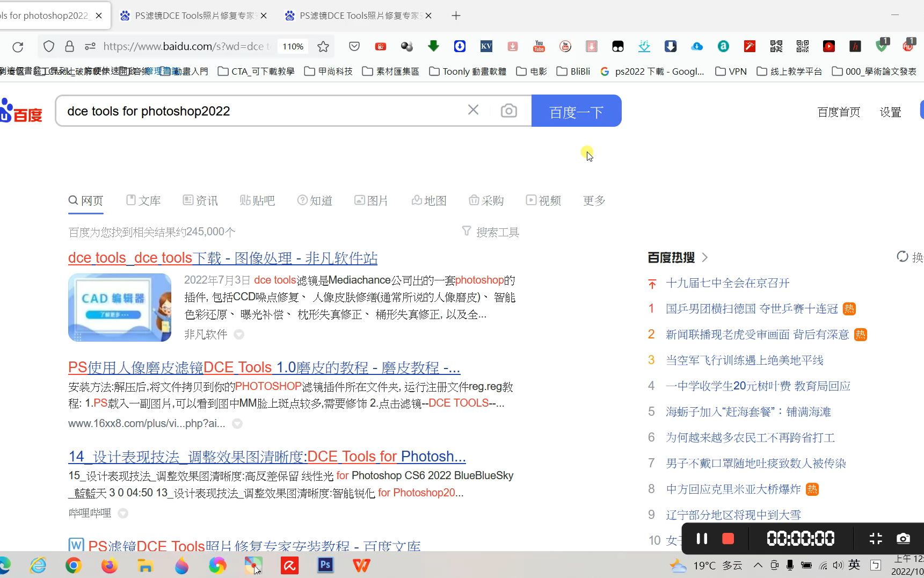The height and width of the screenshot is (578, 924).
Task: Reload the current page
Action: point(18,47)
